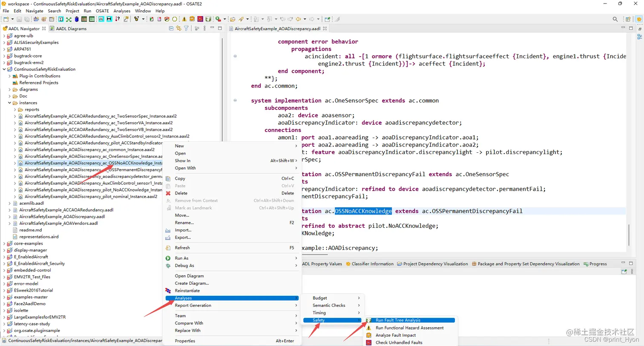Click the restore icon in right sidebar
Image resolution: width=644 pixels, height=346 pixels.
pos(639,29)
